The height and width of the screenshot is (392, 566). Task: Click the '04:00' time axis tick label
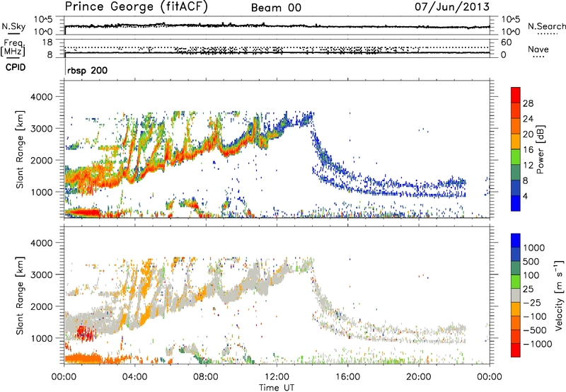(135, 377)
